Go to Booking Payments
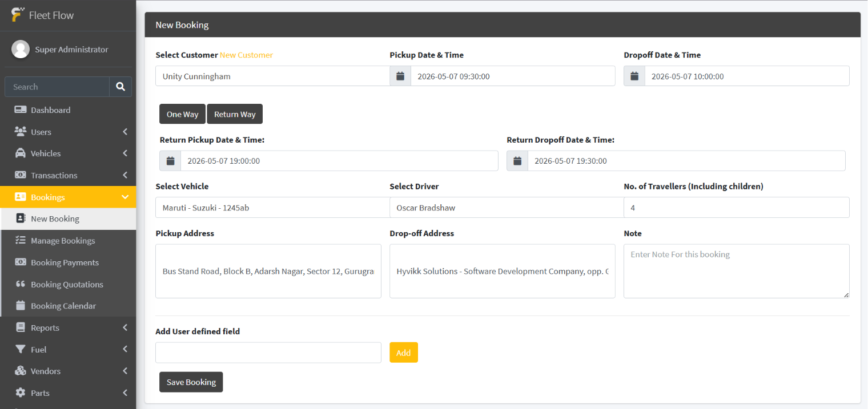 [69, 262]
